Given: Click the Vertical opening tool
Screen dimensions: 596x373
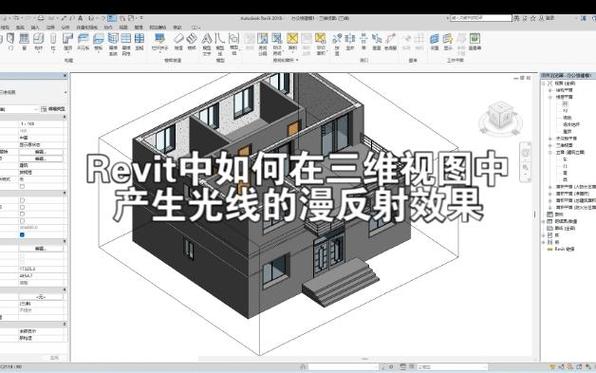Looking at the screenshot, I should (377, 41).
